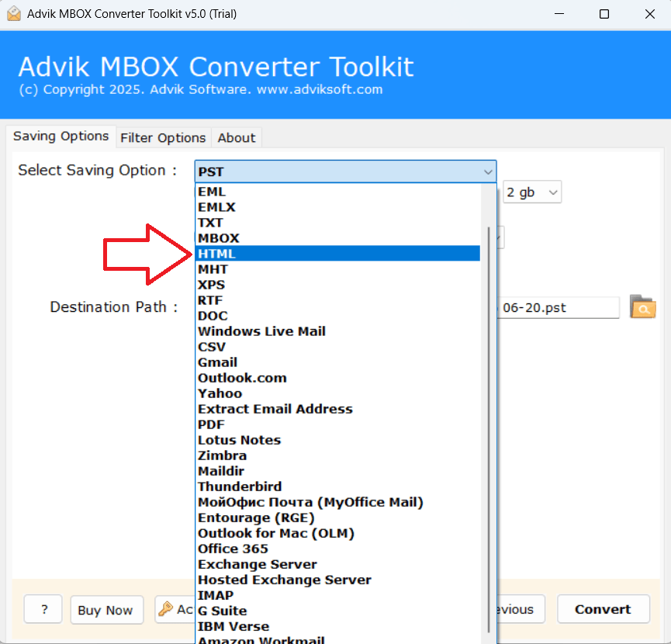This screenshot has height=644, width=671.
Task: Choose DOC from the dropdown list
Action: (x=337, y=316)
